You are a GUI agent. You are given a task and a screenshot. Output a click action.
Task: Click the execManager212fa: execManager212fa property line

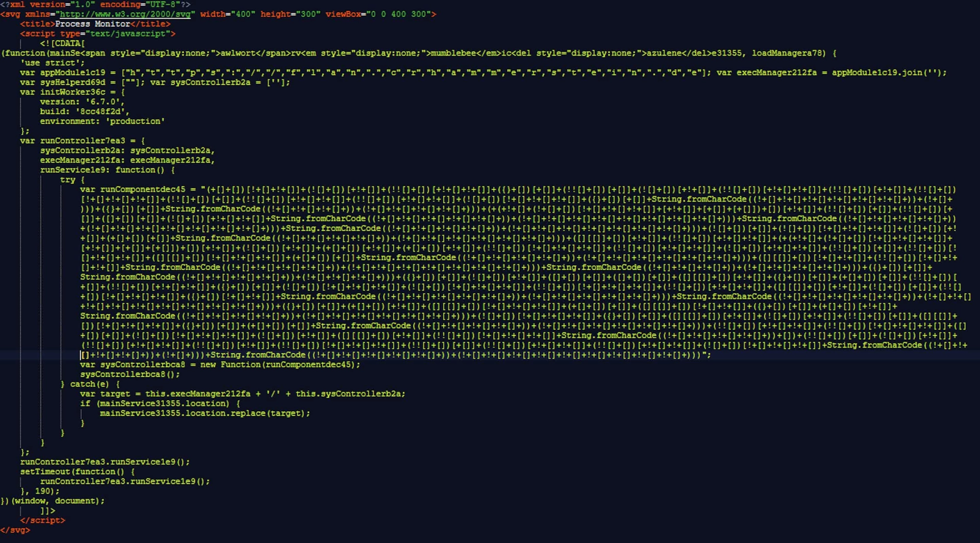127,160
